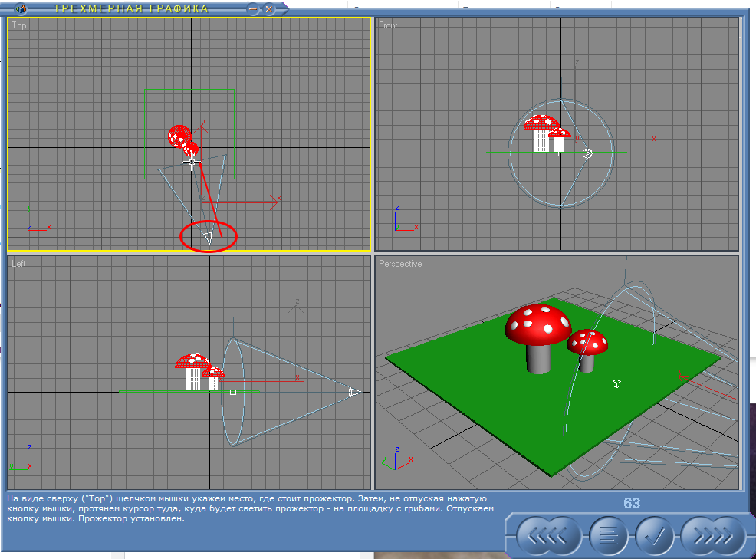Viewport: 756px width, 559px height.
Task: Go back with the triple left arrow button
Action: coord(549,536)
